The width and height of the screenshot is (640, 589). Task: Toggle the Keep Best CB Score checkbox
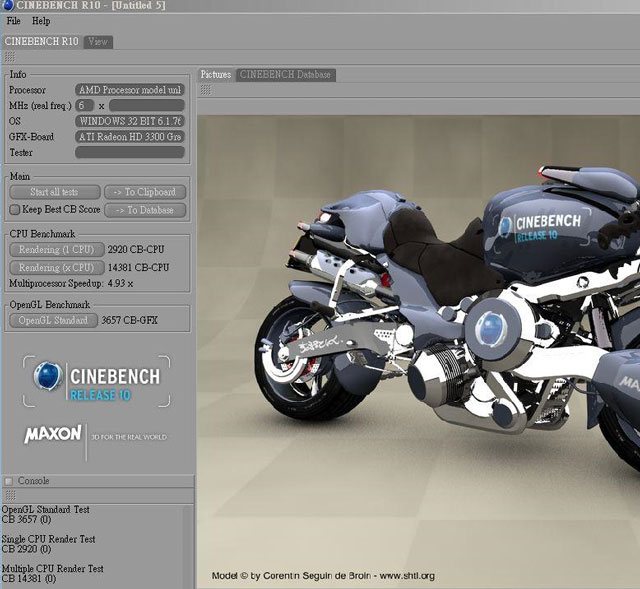(14, 210)
